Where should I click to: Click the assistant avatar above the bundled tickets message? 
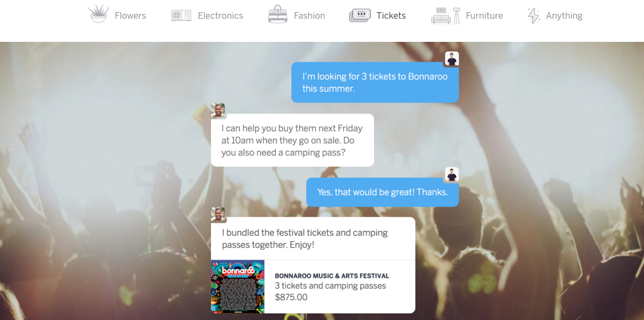coord(218,214)
